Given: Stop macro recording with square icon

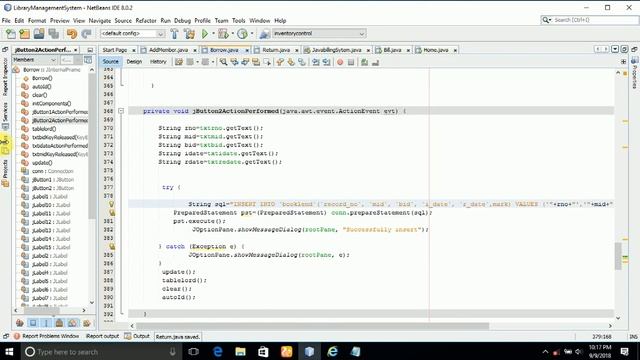Looking at the screenshot, I should click(351, 62).
